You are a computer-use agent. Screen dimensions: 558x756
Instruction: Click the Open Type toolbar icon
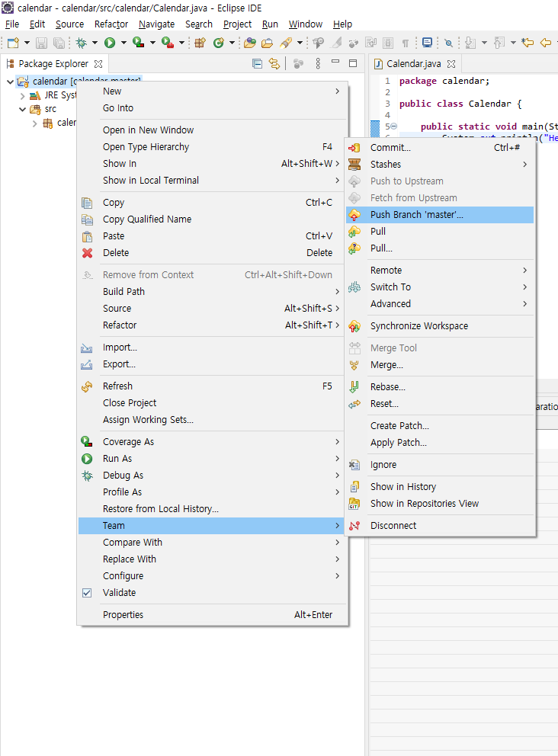250,43
